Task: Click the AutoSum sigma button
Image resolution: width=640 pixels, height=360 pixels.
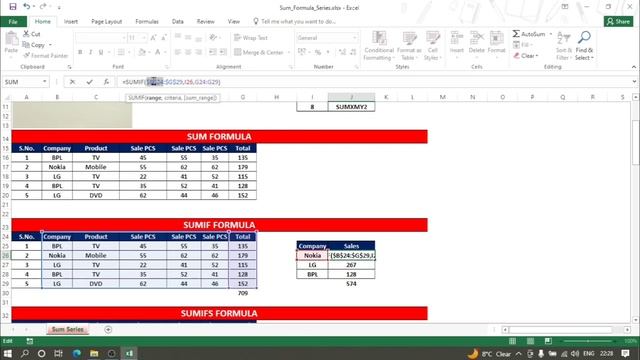Action: pyautogui.click(x=529, y=34)
